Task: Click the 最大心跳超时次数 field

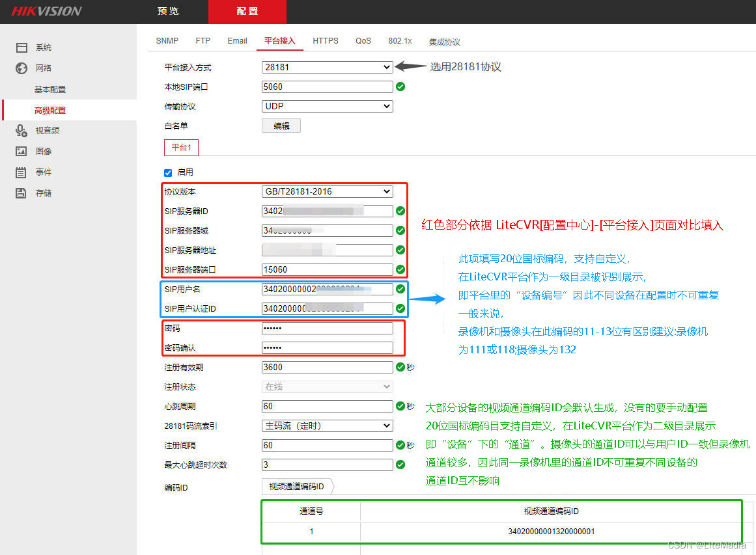Action: click(328, 465)
